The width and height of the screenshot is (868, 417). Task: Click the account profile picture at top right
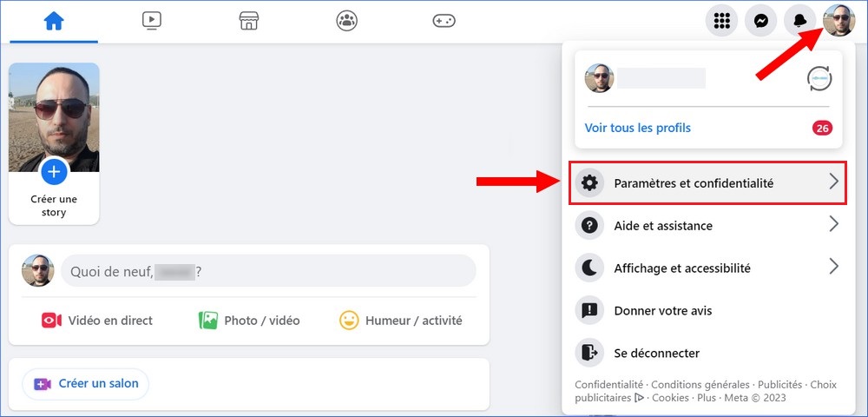pyautogui.click(x=838, y=22)
